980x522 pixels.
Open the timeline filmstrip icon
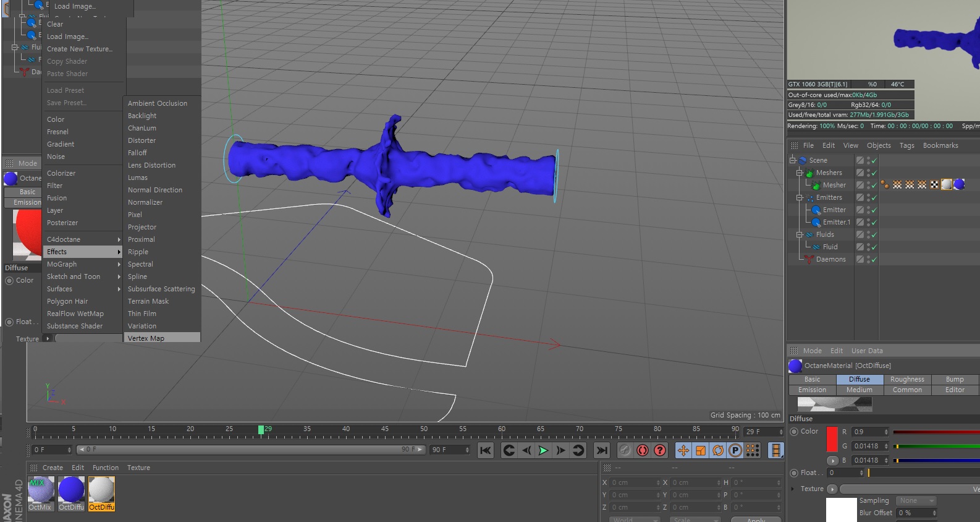(x=775, y=450)
